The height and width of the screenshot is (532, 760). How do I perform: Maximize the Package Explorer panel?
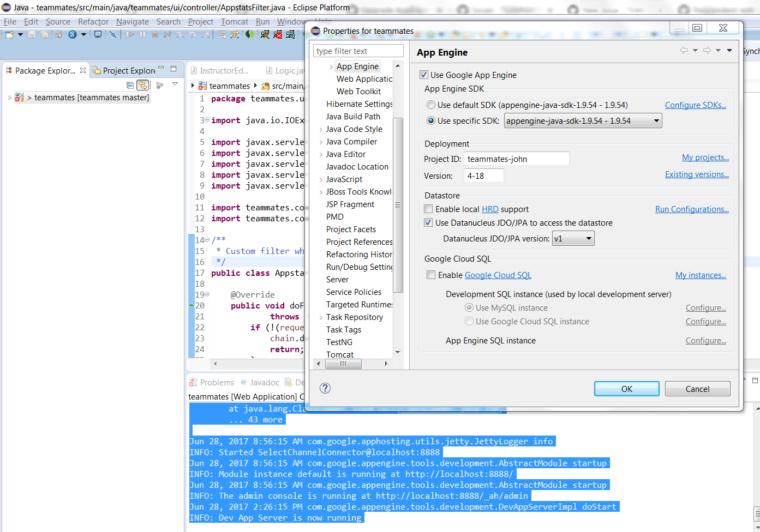pyautogui.click(x=173, y=69)
